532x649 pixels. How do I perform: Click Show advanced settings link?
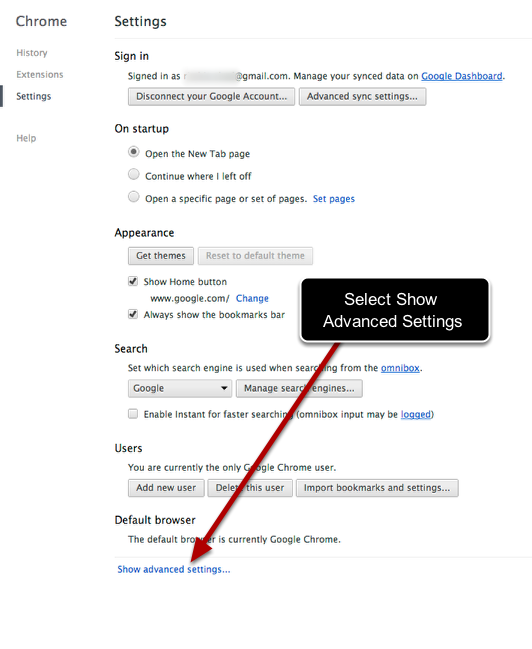pos(173,570)
